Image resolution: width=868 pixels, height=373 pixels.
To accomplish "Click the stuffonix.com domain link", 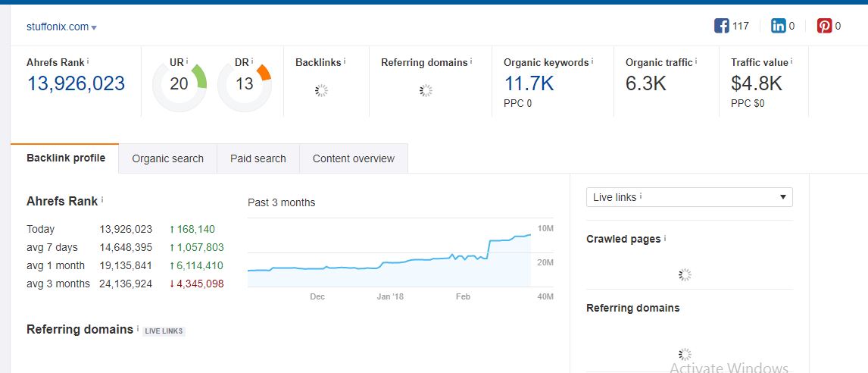I will click(58, 27).
